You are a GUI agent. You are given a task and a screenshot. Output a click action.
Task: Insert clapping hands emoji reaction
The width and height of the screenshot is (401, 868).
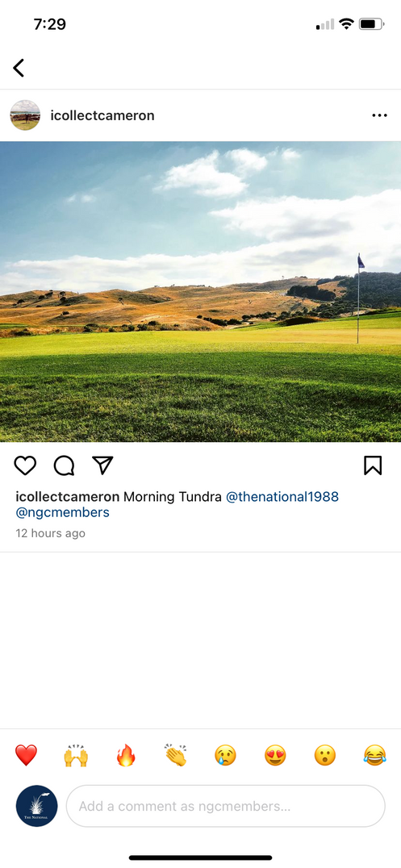tap(176, 755)
